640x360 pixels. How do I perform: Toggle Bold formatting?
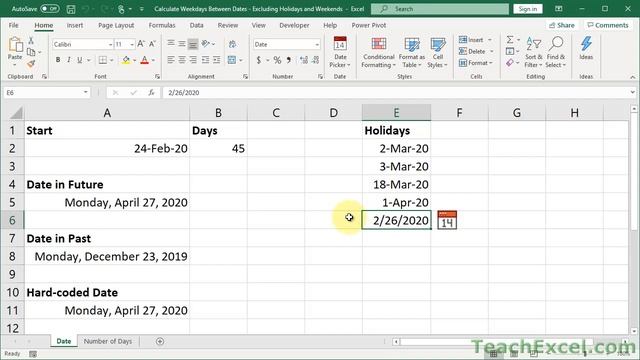coord(58,60)
